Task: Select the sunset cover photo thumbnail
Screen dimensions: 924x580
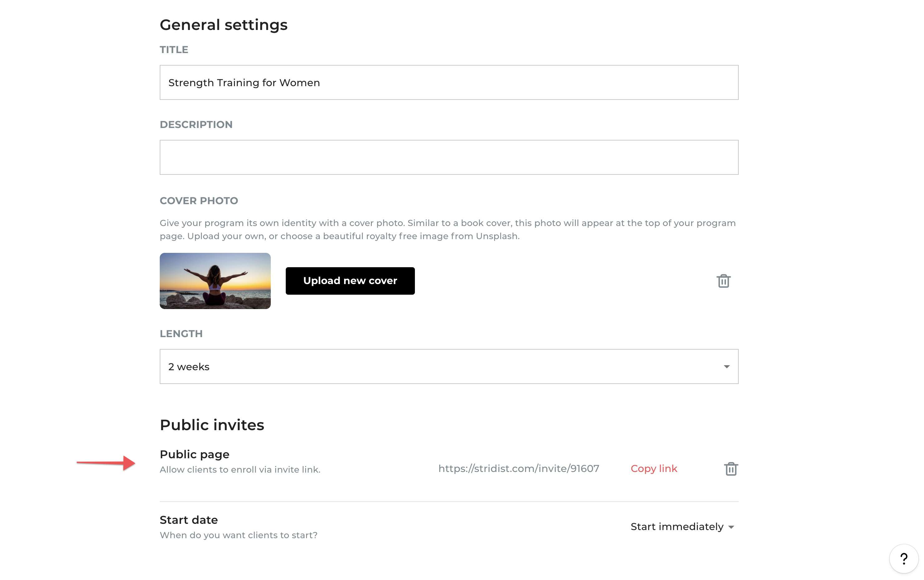Action: tap(215, 281)
